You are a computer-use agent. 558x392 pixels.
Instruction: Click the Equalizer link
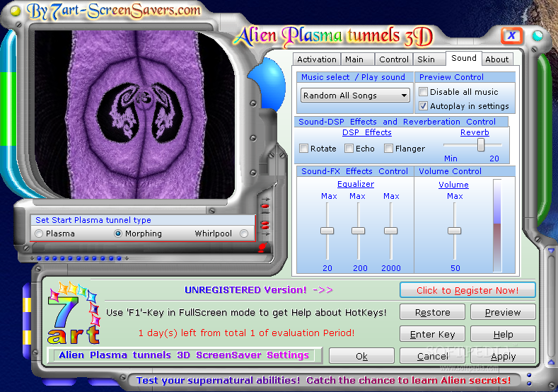pyautogui.click(x=356, y=184)
